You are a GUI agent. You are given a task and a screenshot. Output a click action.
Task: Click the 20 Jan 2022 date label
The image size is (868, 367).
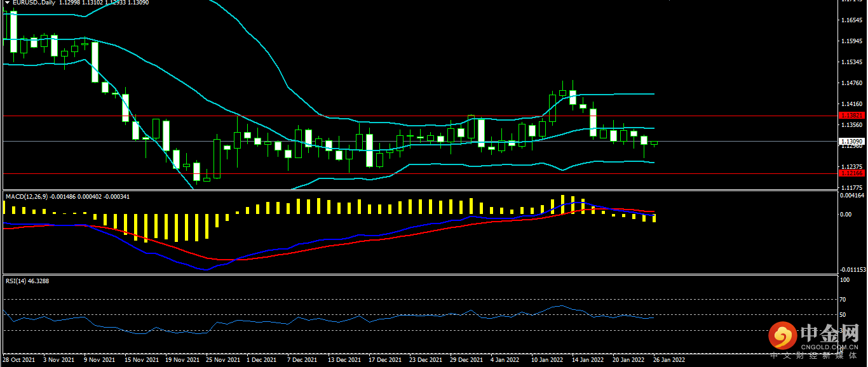628,360
